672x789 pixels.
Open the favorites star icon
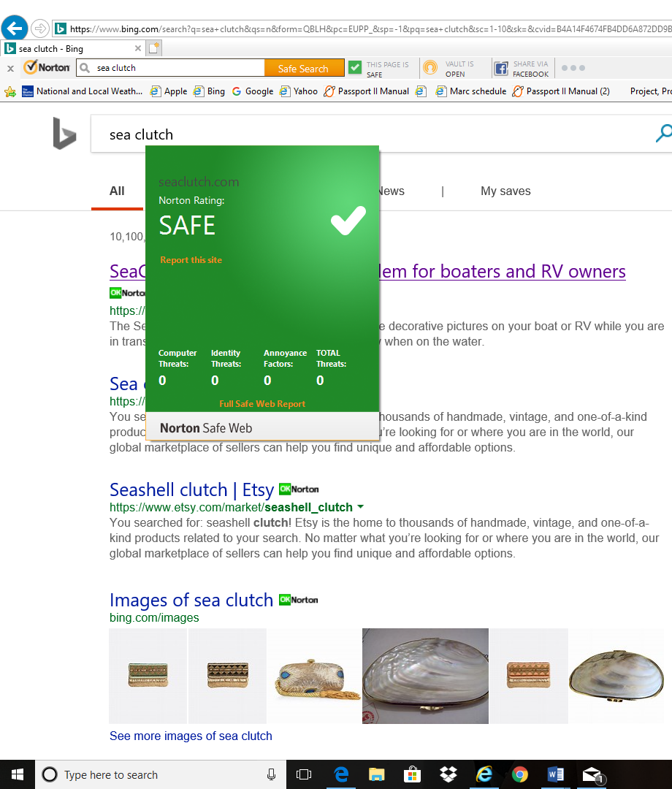pyautogui.click(x=10, y=91)
